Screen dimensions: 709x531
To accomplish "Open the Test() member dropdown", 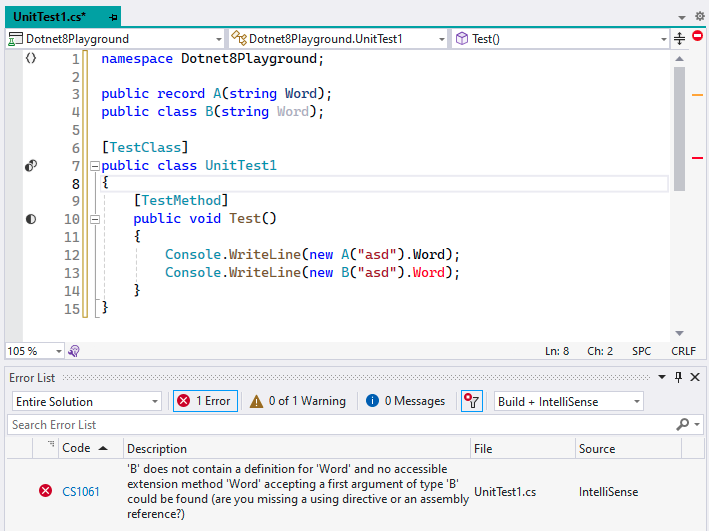I will pos(560,39).
